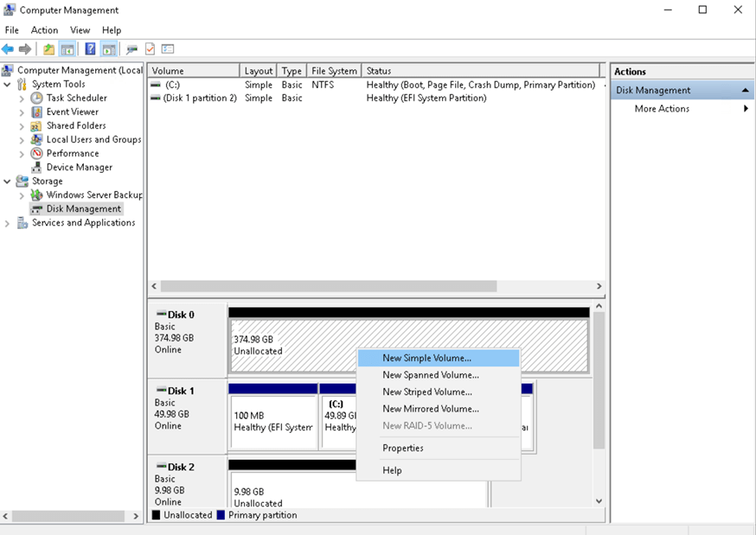This screenshot has width=756, height=535.
Task: Open Task Scheduler in System Tools
Action: coord(76,98)
